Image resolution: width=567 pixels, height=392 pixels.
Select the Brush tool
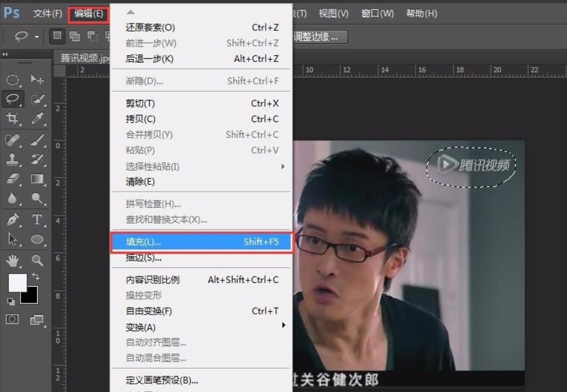click(37, 140)
